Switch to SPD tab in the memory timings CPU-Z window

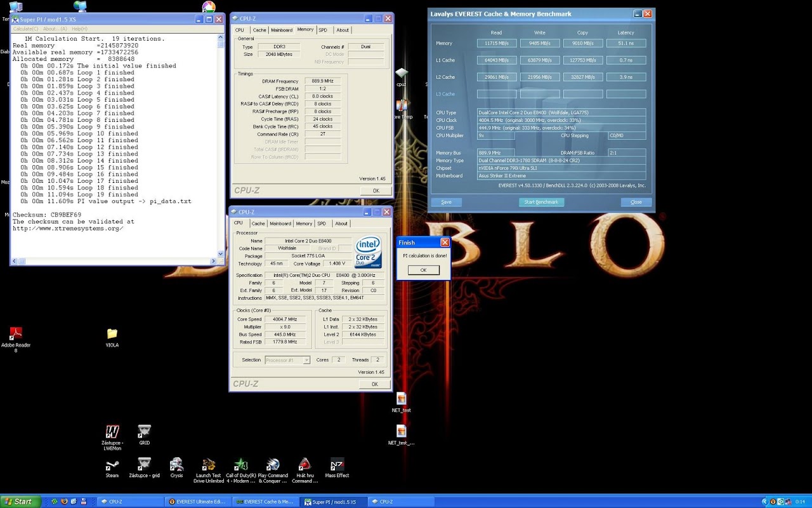point(323,30)
